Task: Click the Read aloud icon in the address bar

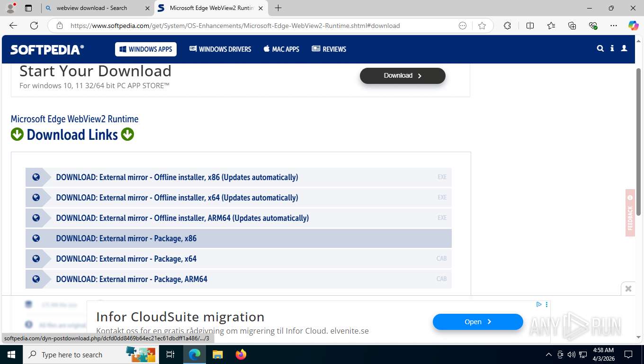Action: click(x=463, y=26)
